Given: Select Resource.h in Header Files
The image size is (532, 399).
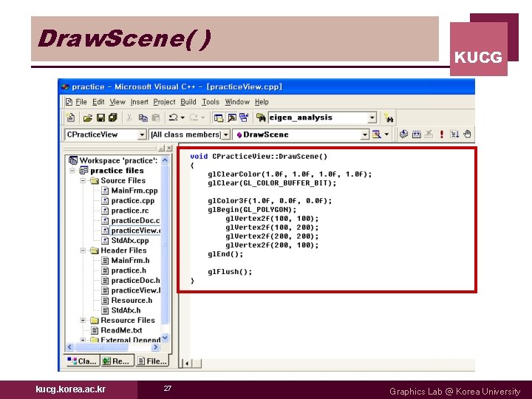Looking at the screenshot, I should 132,301.
